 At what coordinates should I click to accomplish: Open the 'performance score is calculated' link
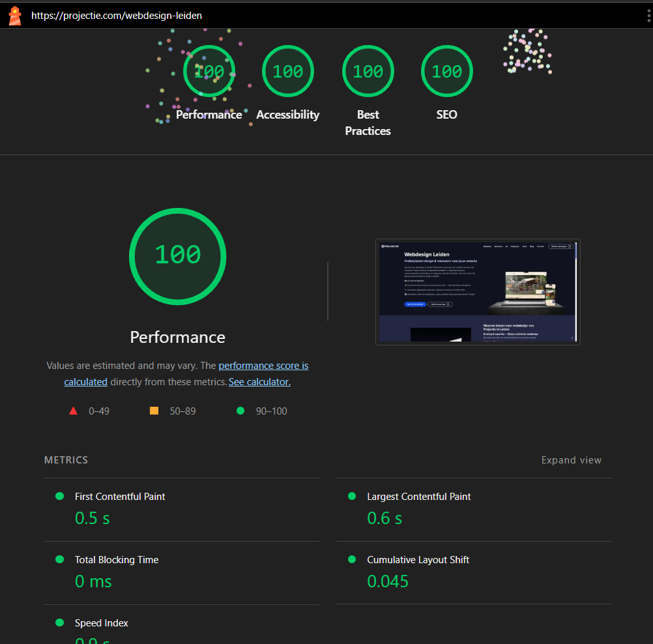(263, 366)
